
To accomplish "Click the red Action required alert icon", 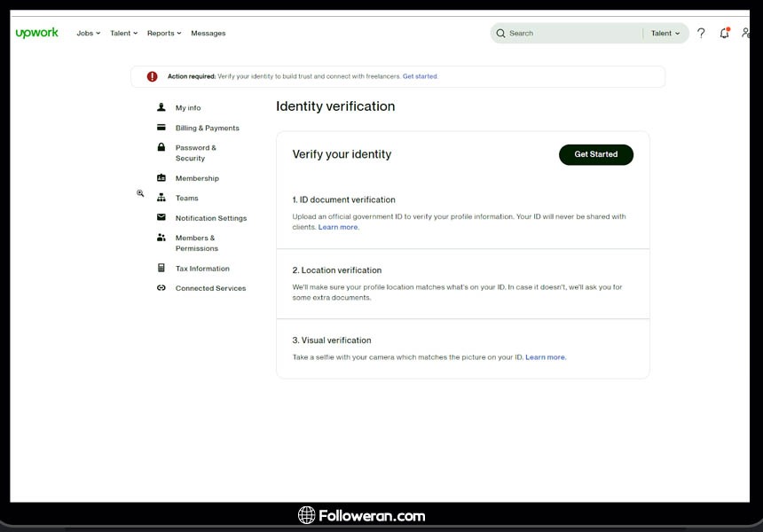I will [153, 76].
